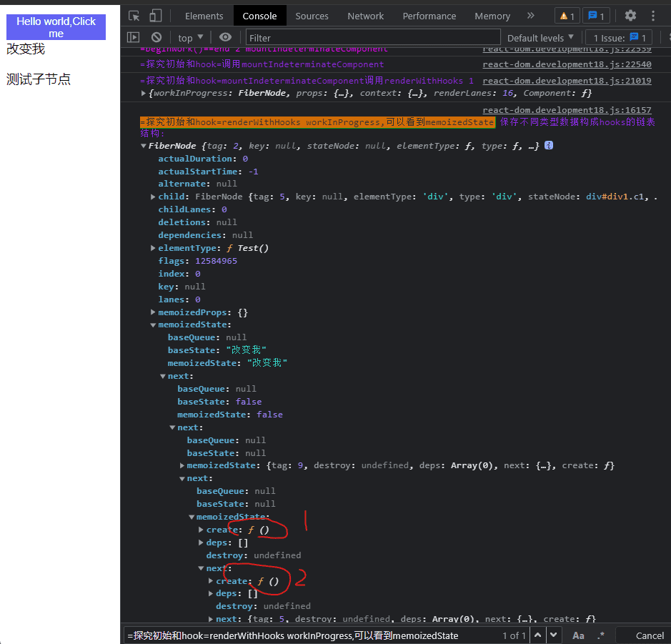Screen dimensions: 671x644
Task: Expand the elementType Test() property
Action: (x=154, y=248)
